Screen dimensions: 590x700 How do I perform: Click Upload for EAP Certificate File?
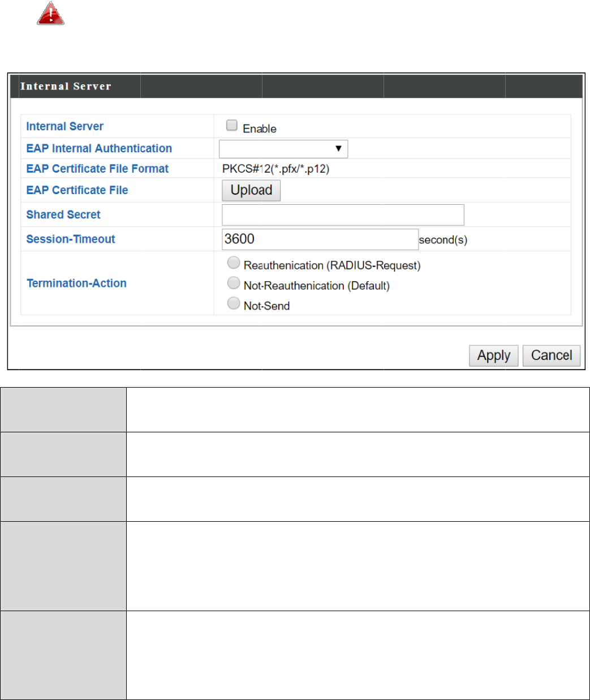[x=251, y=190]
